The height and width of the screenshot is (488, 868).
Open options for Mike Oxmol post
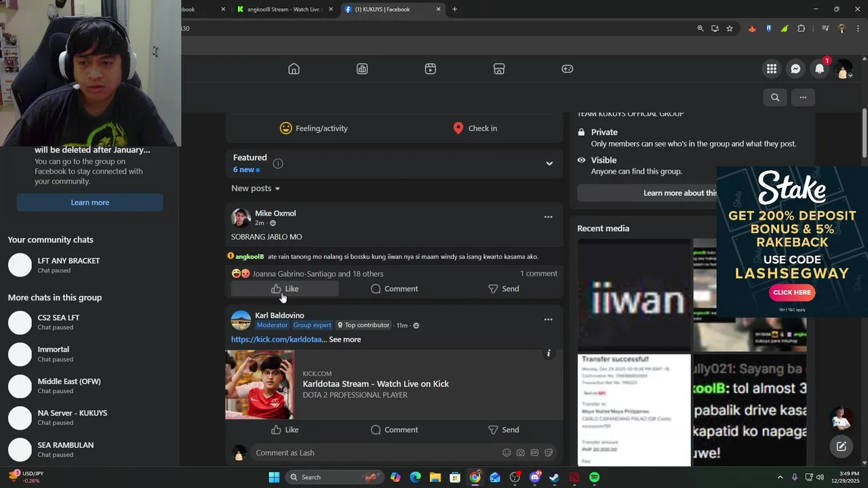[548, 217]
